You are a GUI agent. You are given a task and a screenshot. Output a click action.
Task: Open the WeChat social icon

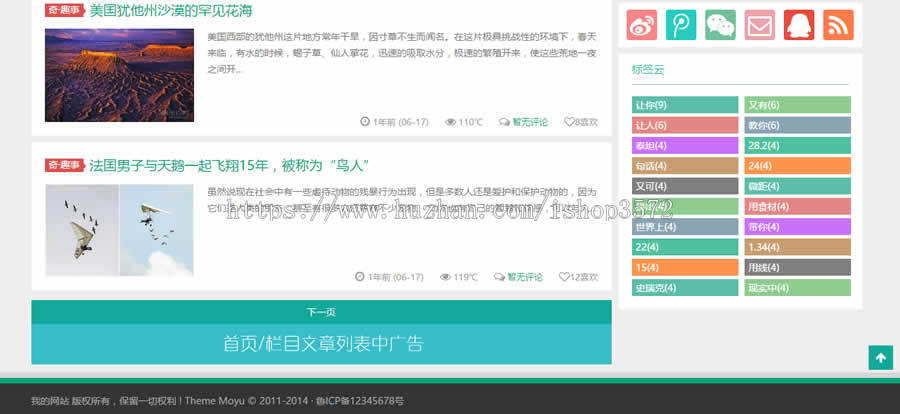tap(720, 25)
